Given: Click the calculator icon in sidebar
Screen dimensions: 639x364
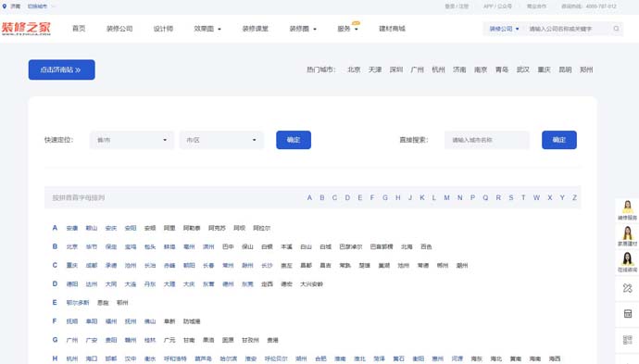Looking at the screenshot, I should coord(628,313).
